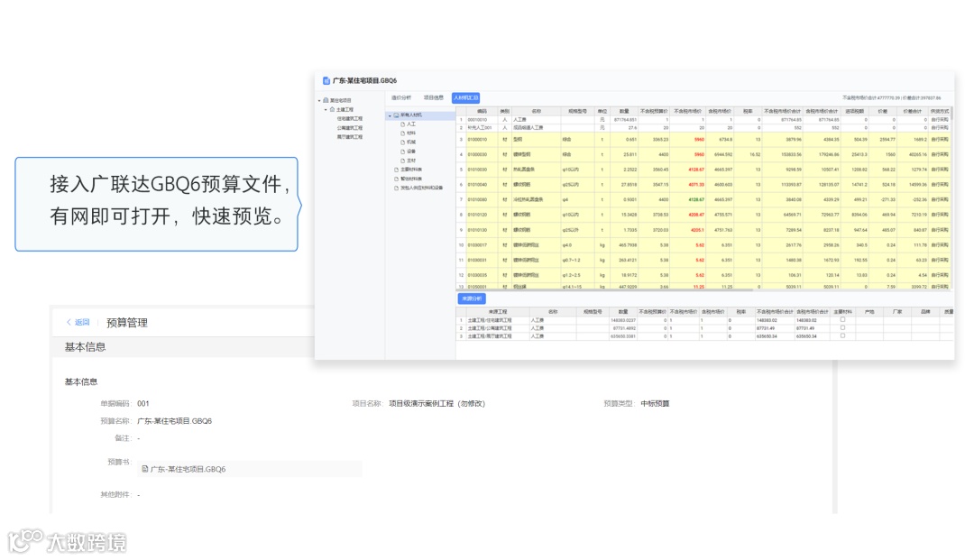The image size is (974, 560).
Task: Click the file icon beside 机械
Action: [402, 142]
